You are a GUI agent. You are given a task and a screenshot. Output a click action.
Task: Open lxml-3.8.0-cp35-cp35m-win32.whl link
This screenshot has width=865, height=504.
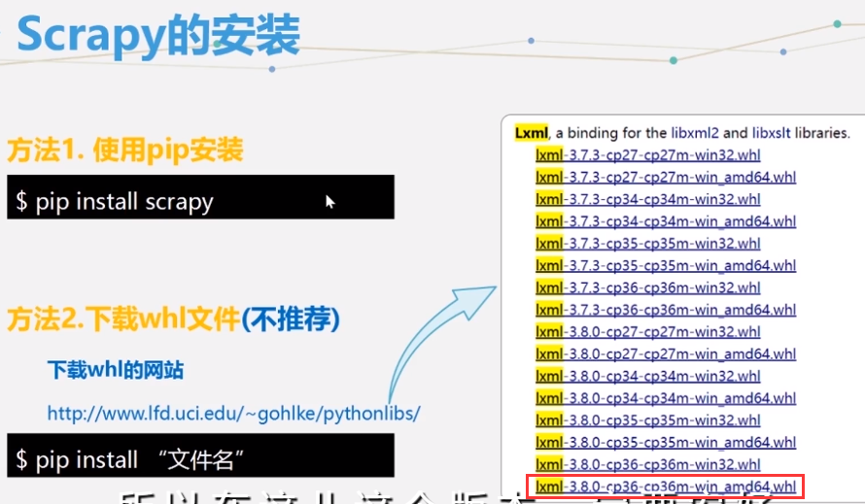click(x=647, y=420)
